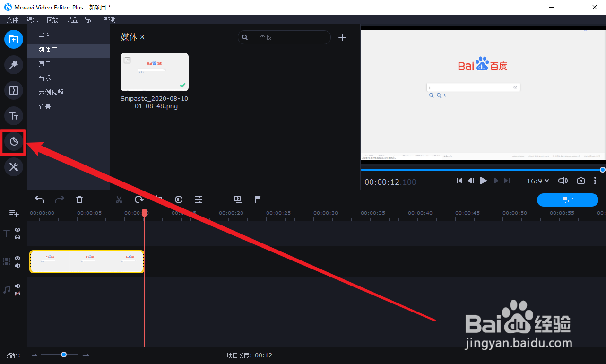The image size is (606, 364).
Task: Click zoom in mountain icon
Action: (x=86, y=355)
